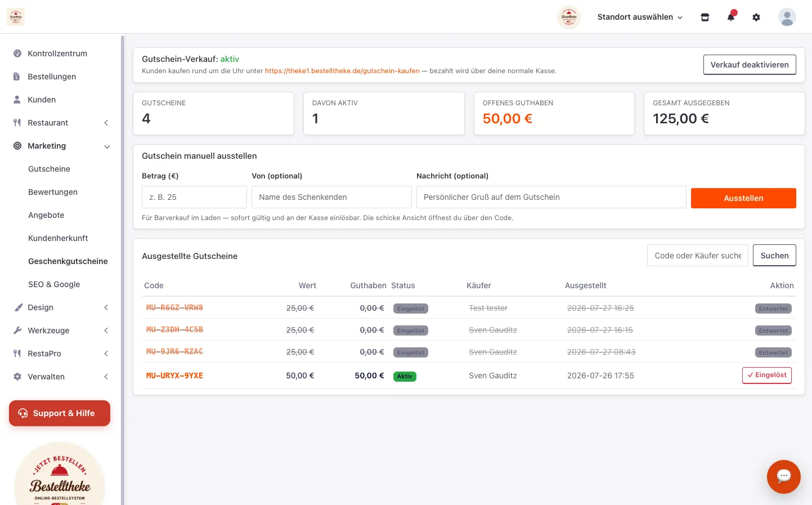Open the Gutscheine submenu item
The height and width of the screenshot is (505, 812).
[x=49, y=169]
